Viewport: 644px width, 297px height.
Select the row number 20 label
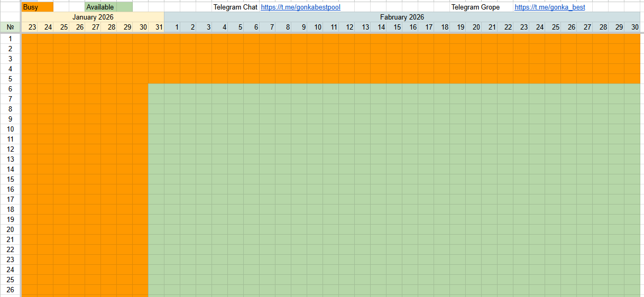(x=11, y=229)
